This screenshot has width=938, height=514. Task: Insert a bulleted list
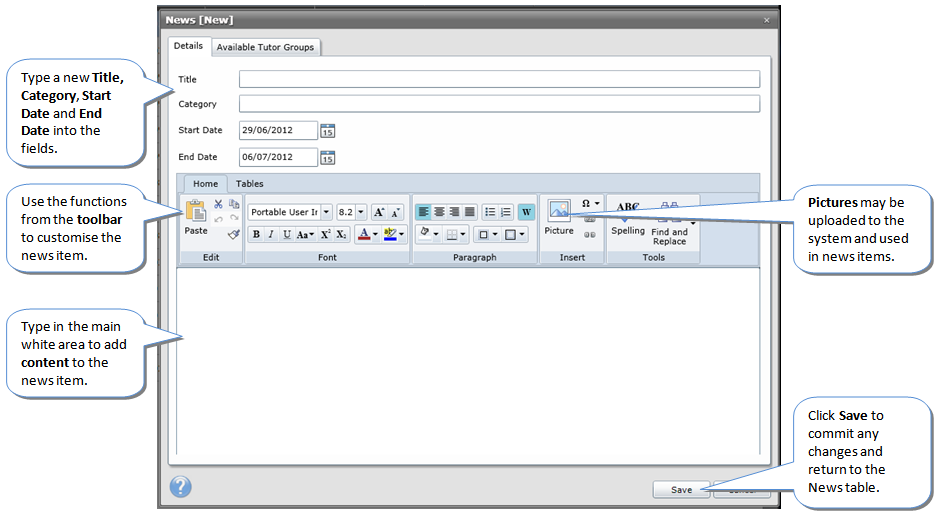(x=489, y=212)
